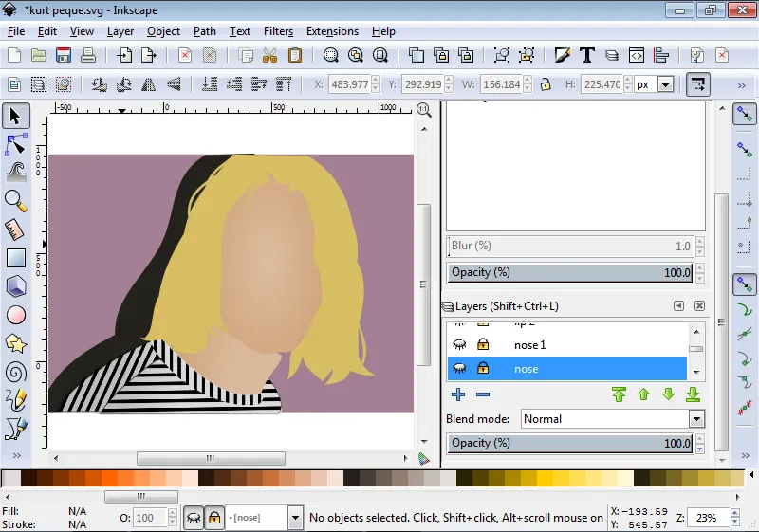Select the 3D Box tool
The image size is (759, 532).
pyautogui.click(x=15, y=286)
